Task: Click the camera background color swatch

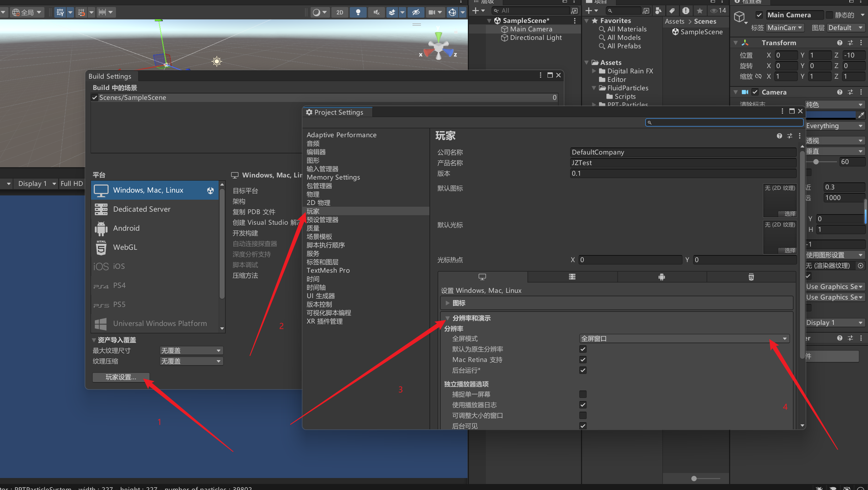Action: 831,115
